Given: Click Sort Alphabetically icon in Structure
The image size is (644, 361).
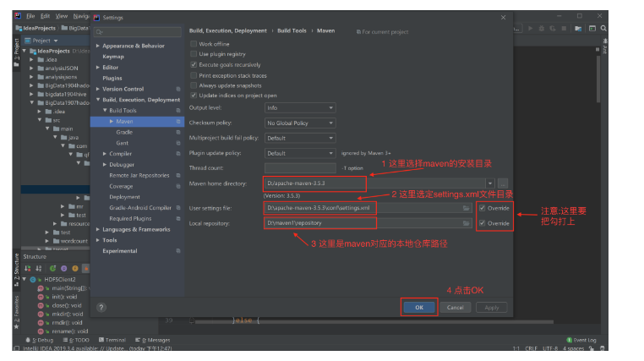Looking at the screenshot, I should click(x=39, y=268).
